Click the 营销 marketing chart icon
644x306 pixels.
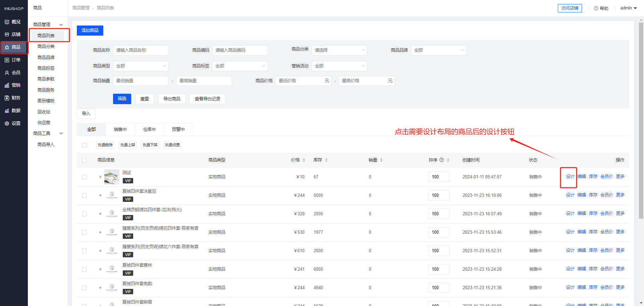[x=7, y=85]
